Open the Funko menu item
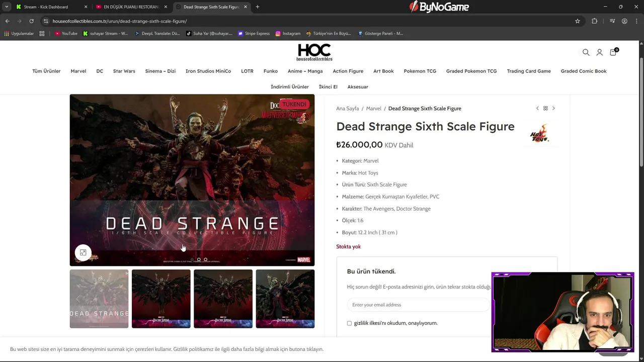644x362 pixels. [x=271, y=71]
